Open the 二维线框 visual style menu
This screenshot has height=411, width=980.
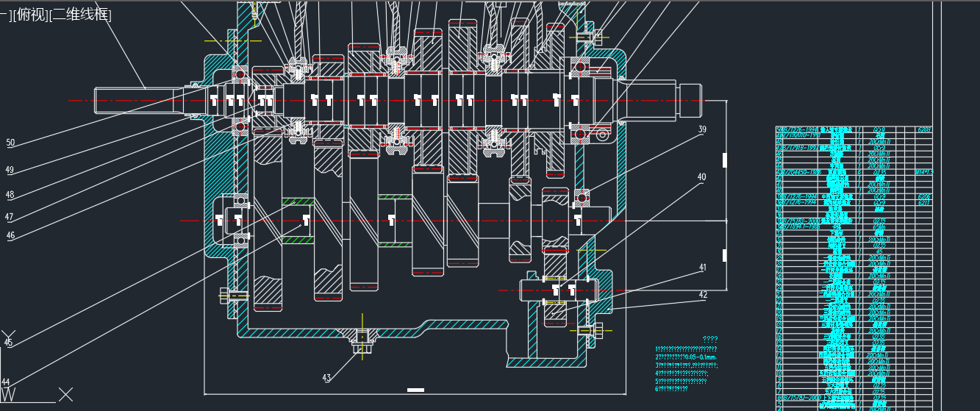[79, 15]
